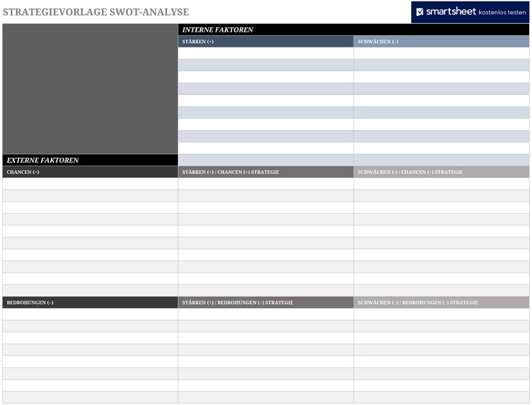Select 'SCHWÄCHEN (–) / CHANCEN (+) STRATEGIE' header

(441, 172)
